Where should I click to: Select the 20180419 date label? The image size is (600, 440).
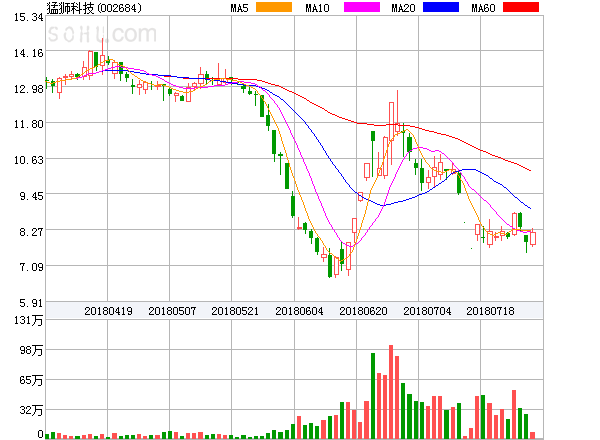coord(108,311)
